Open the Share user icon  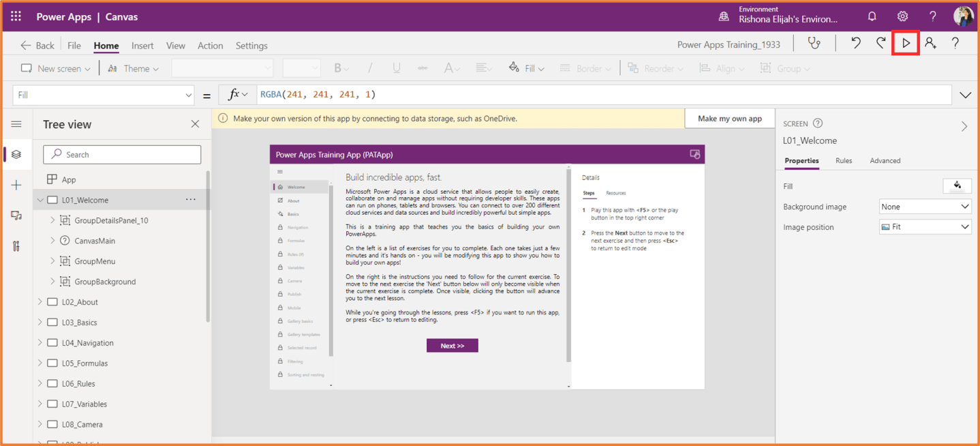(x=930, y=43)
